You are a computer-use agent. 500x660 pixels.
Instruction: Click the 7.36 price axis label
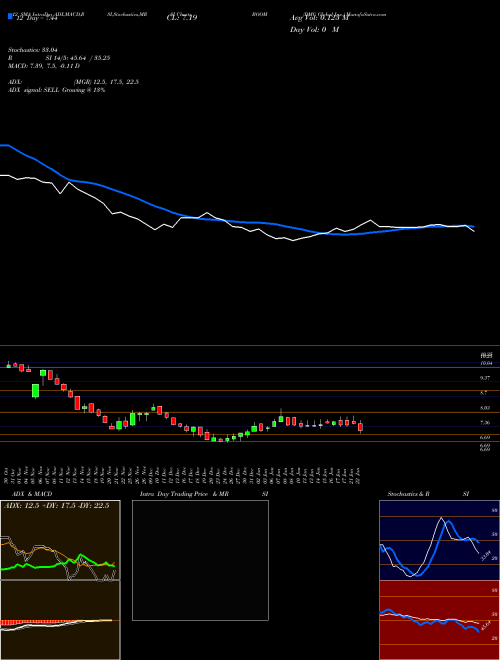pyautogui.click(x=485, y=423)
